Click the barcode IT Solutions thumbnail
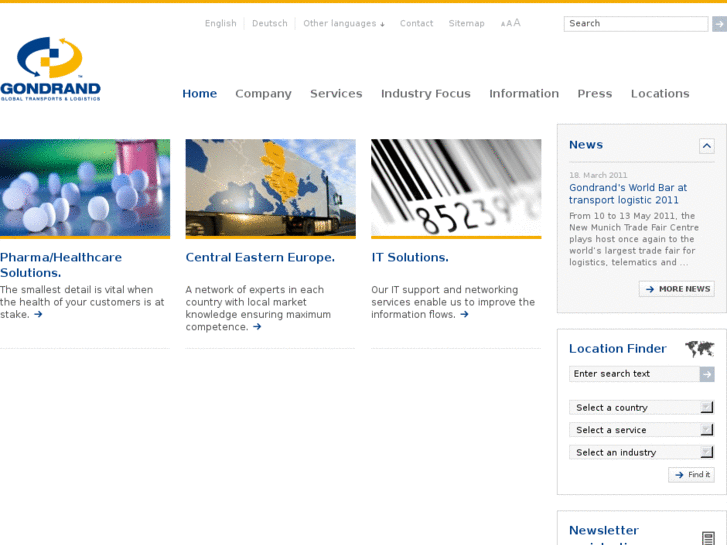This screenshot has height=545, width=727. pyautogui.click(x=456, y=187)
